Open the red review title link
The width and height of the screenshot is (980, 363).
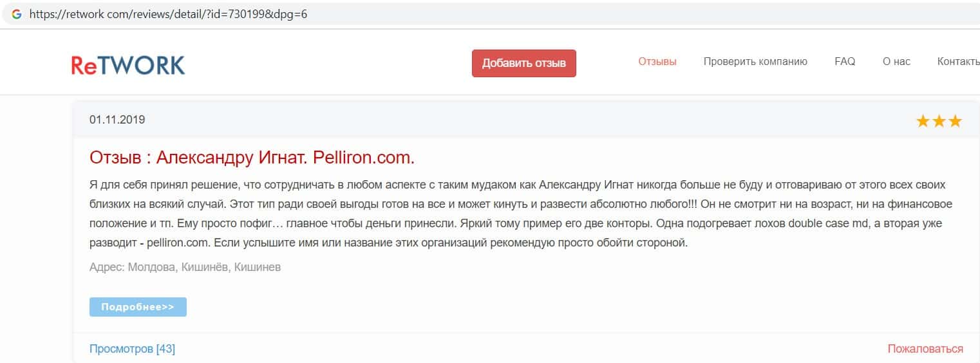pyautogui.click(x=252, y=158)
